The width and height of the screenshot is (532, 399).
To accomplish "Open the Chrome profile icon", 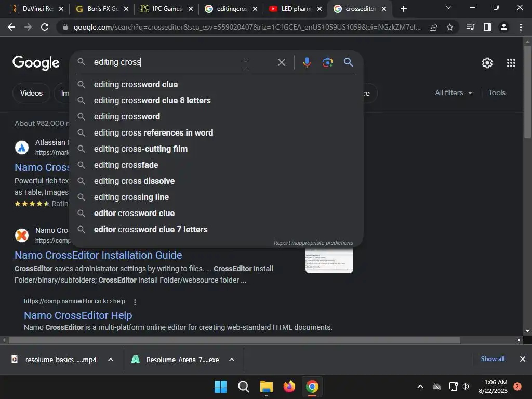I will [504, 27].
